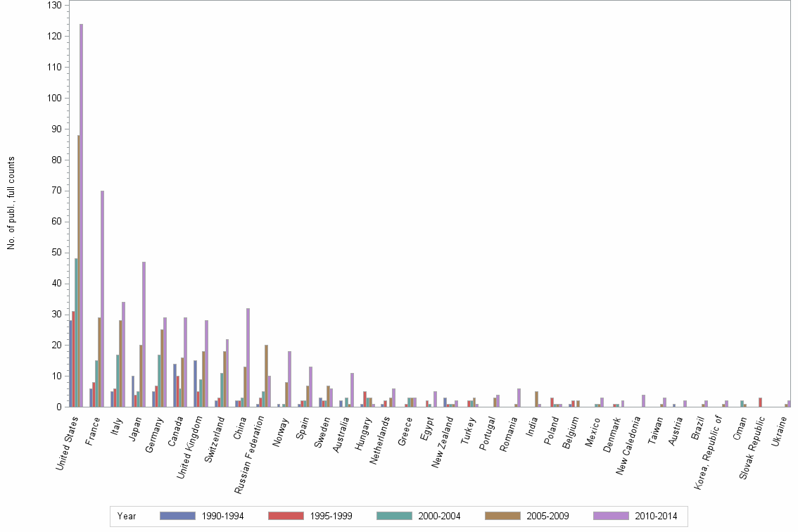Click the tallest purple bar above United States
Screen dimensions: 798x532
coord(81,211)
